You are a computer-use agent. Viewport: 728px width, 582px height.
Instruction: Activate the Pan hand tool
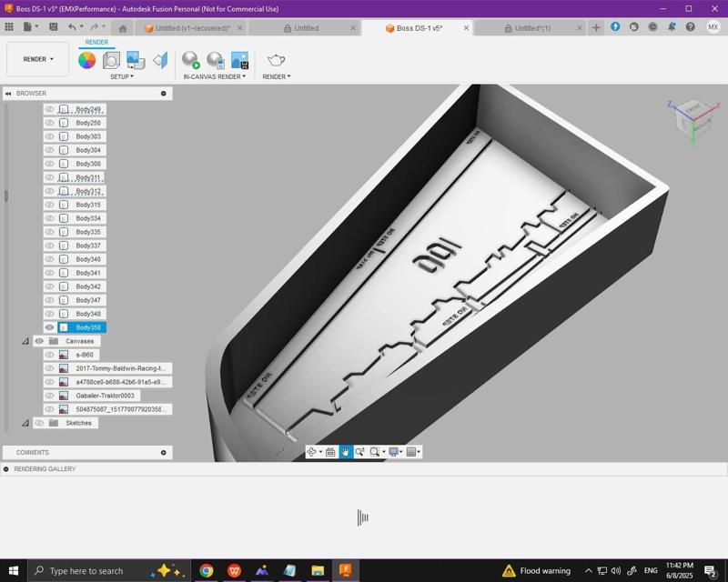(345, 452)
